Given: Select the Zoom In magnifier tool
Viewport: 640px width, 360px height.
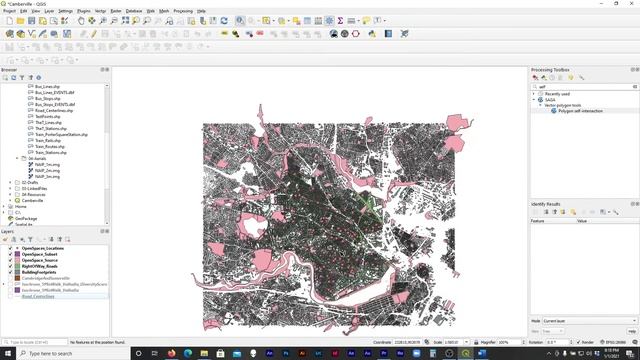Looking at the screenshot, I should 103,20.
